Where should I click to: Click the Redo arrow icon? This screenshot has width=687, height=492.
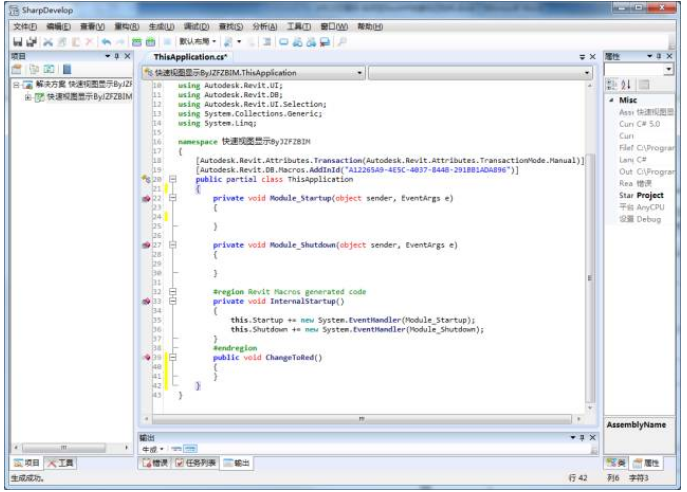click(x=120, y=42)
